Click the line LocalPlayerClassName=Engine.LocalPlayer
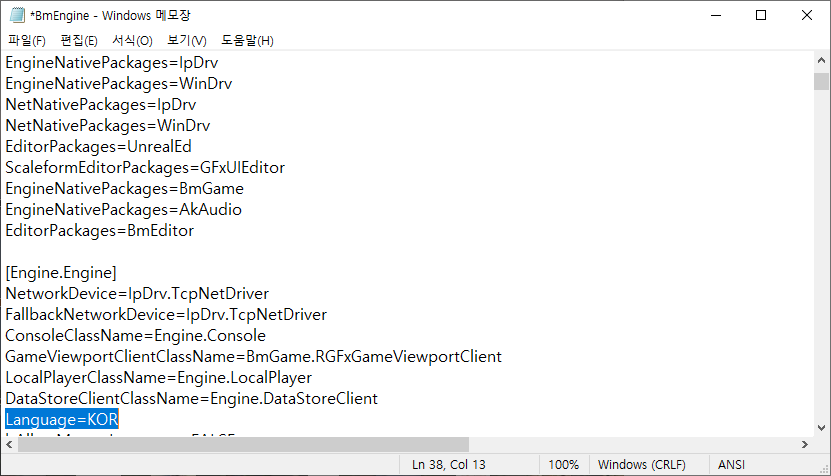 (158, 377)
